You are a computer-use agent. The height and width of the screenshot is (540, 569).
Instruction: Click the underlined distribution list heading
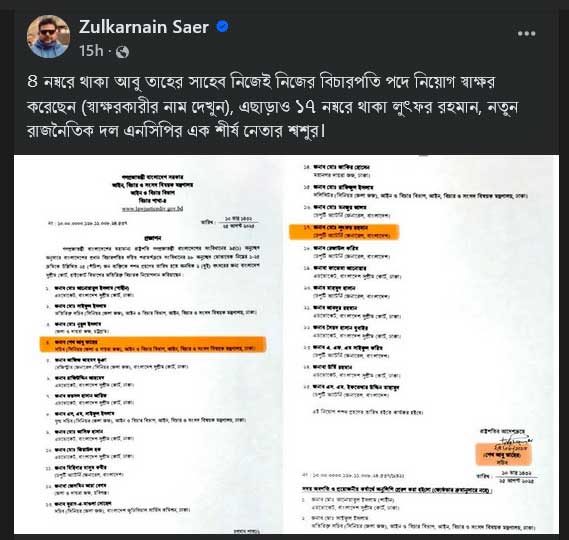pyautogui.click(x=397, y=490)
